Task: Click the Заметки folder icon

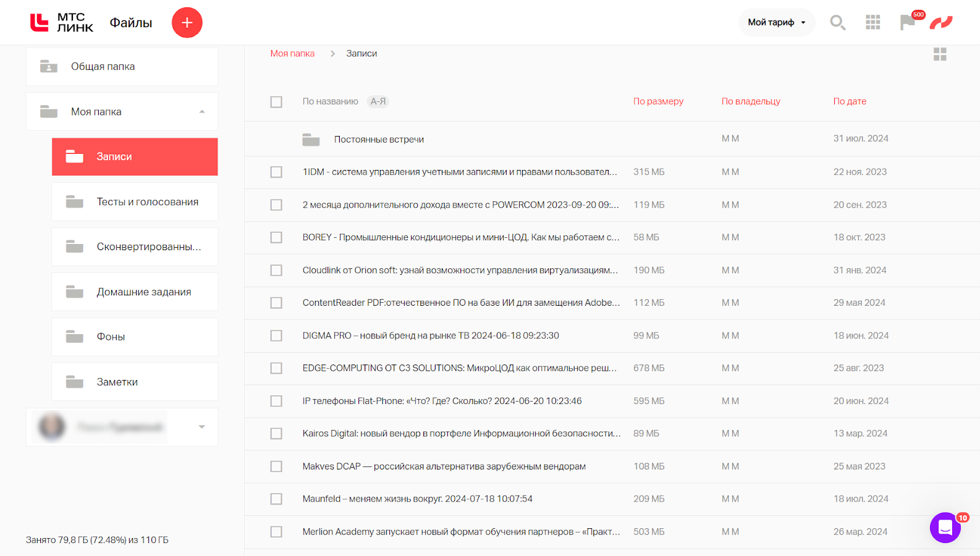Action: point(75,382)
